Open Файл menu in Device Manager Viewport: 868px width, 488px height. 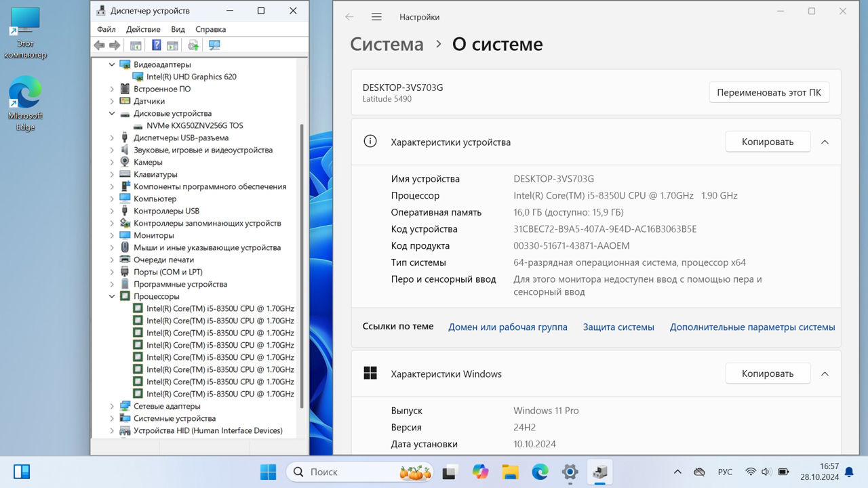coord(106,29)
